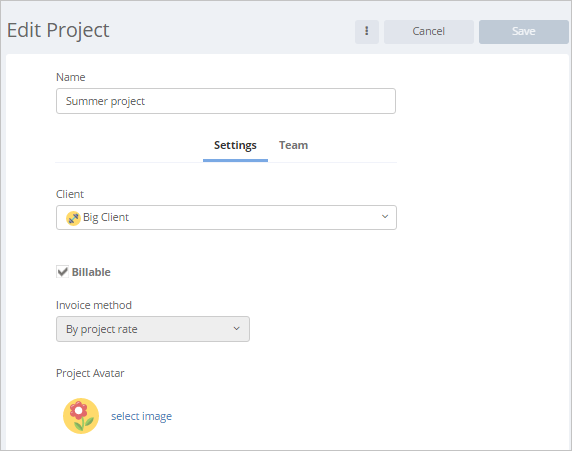Viewport: 572px width, 451px height.
Task: Expand the Client dropdown chevron arrow
Action: 385,217
